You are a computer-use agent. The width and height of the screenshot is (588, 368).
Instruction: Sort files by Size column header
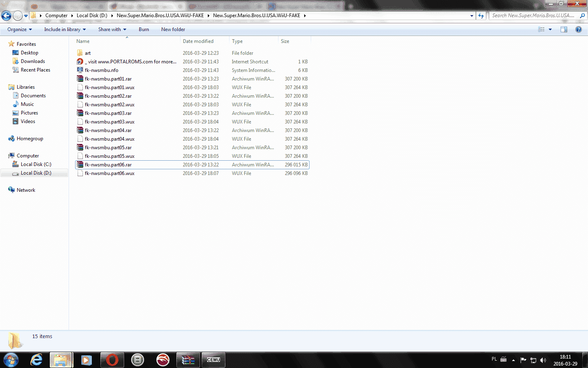[x=294, y=41]
